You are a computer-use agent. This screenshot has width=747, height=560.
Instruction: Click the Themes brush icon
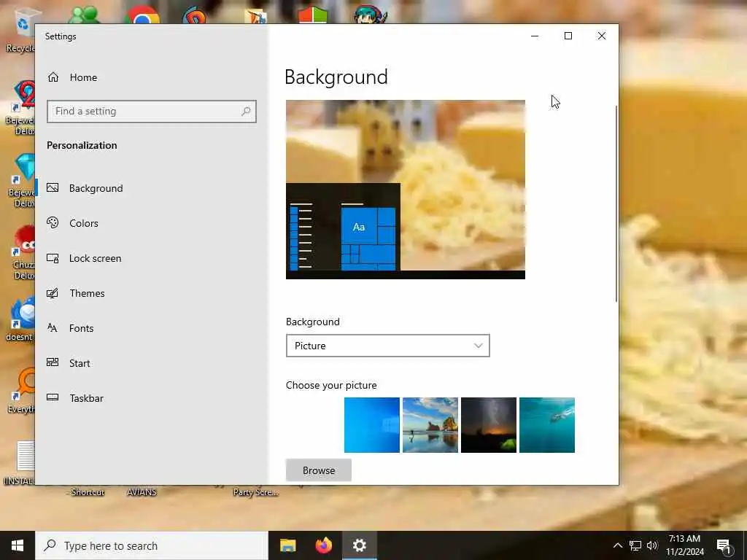[x=53, y=293]
